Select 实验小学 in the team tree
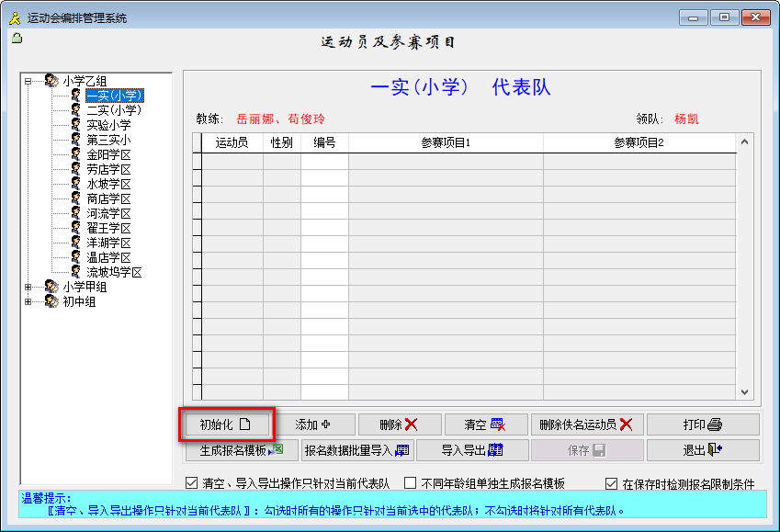780x532 pixels. click(x=108, y=125)
